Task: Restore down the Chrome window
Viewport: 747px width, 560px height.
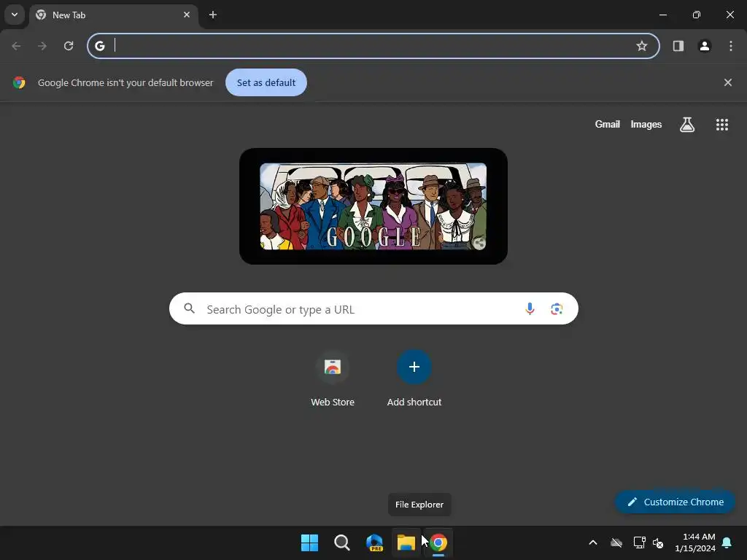Action: 697,15
